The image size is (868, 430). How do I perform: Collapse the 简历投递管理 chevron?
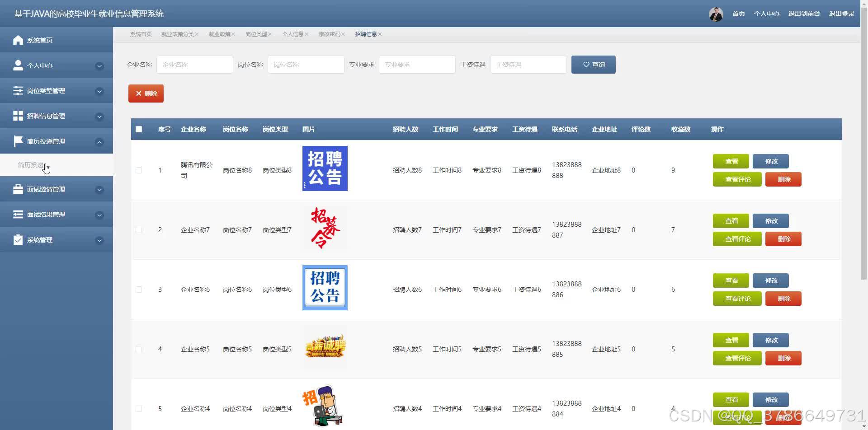pos(99,142)
